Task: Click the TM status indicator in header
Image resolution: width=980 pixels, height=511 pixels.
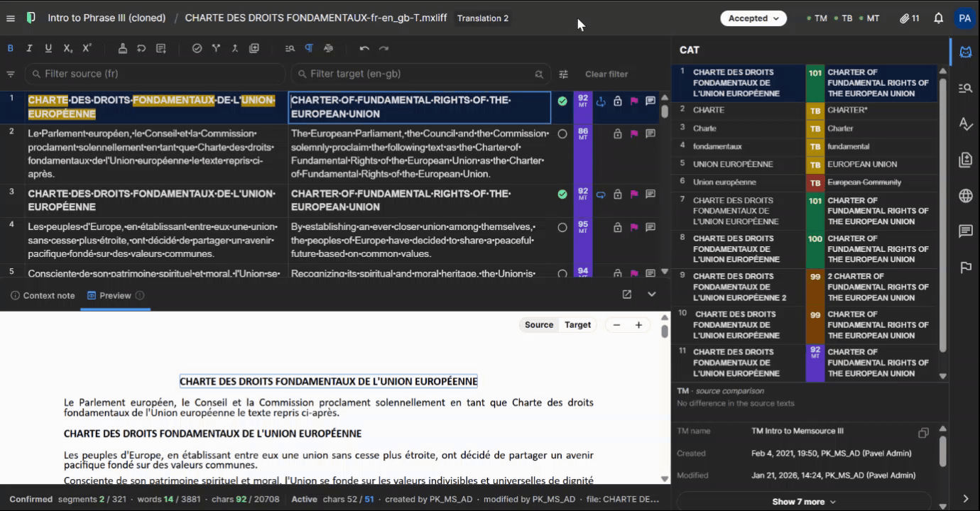Action: click(817, 18)
